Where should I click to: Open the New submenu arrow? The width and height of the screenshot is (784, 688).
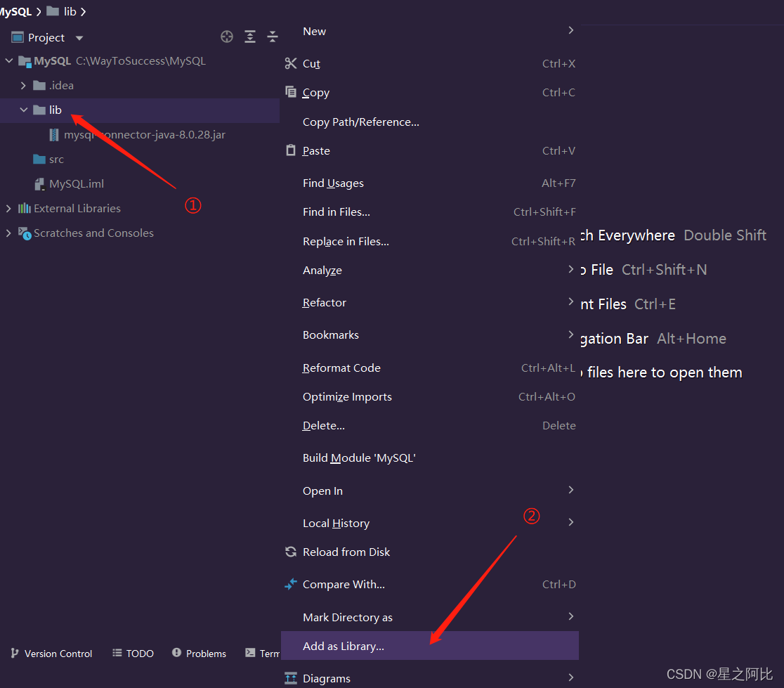571,30
